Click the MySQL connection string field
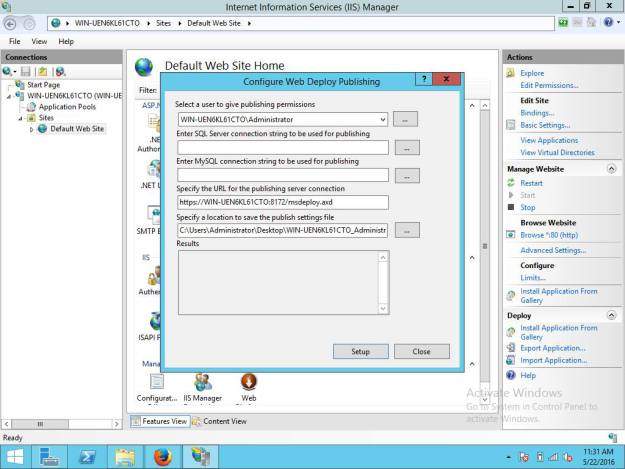Screen dimensions: 625x469 [x=283, y=175]
